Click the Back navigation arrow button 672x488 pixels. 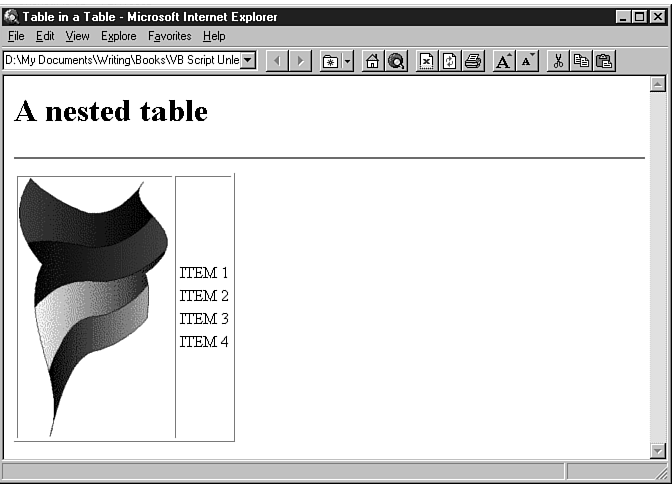(x=277, y=61)
